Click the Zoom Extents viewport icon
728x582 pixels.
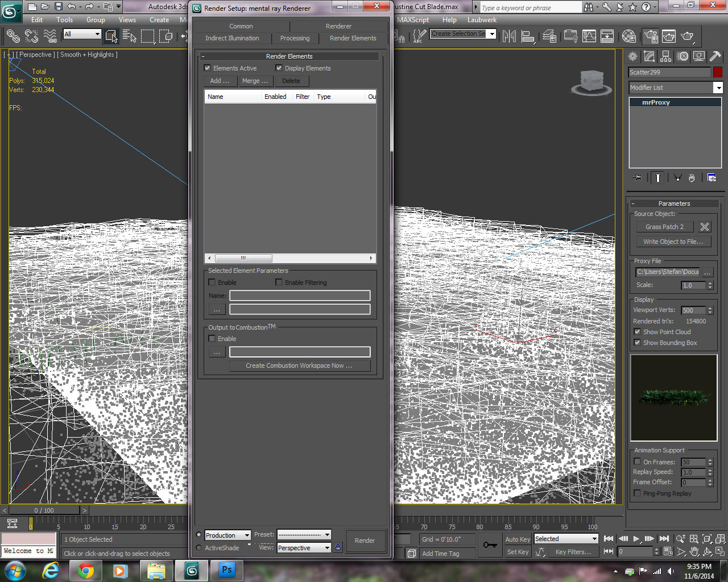coord(707,539)
